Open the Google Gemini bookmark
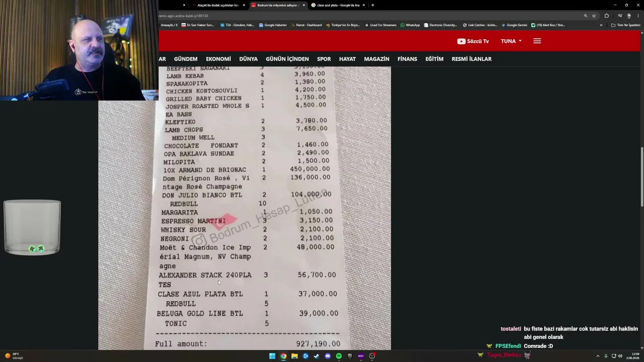 [514, 25]
